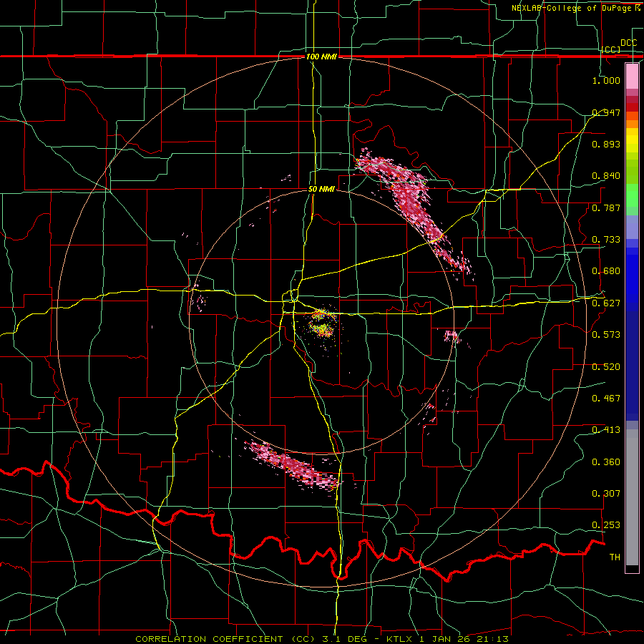Select the 0.413 scale value
644x644 pixels.
click(x=606, y=430)
